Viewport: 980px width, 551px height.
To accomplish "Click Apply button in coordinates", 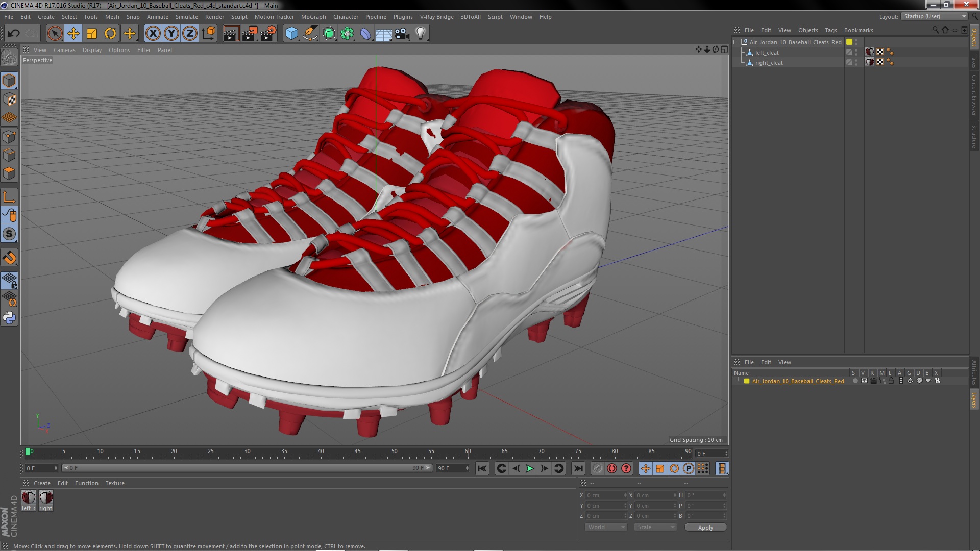I will click(705, 528).
